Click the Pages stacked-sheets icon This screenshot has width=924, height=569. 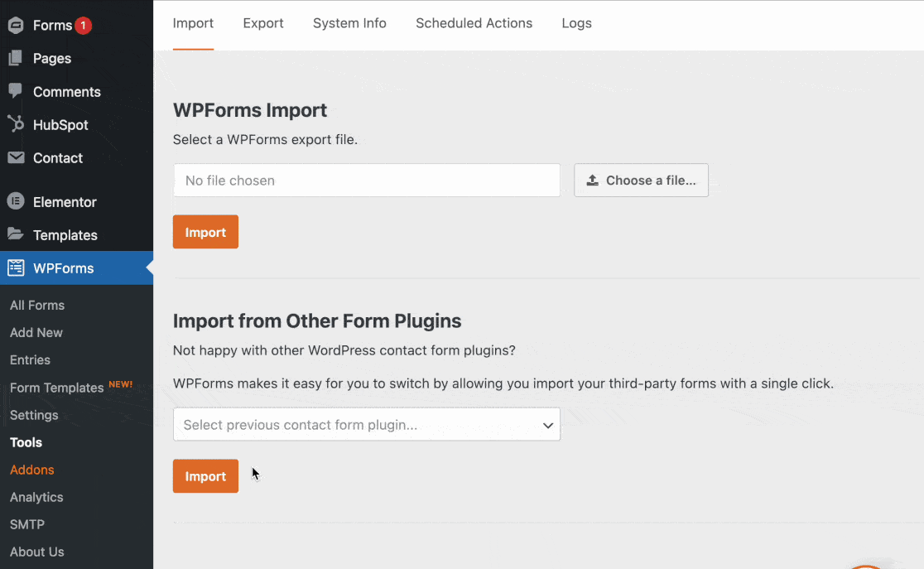(x=16, y=58)
